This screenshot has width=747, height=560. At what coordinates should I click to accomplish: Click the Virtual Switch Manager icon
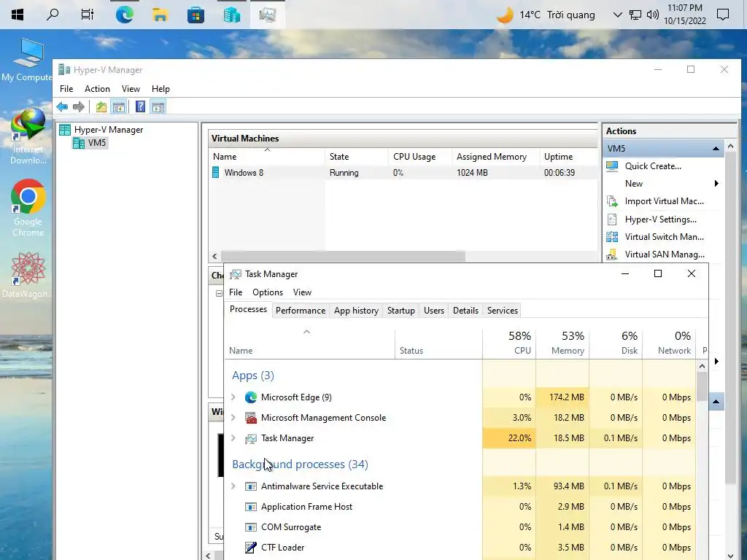612,237
